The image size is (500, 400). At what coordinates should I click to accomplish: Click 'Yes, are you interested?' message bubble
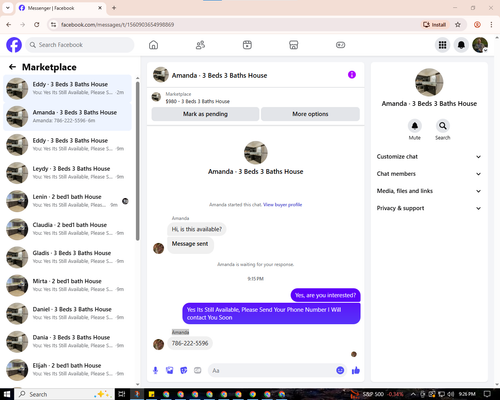click(325, 295)
